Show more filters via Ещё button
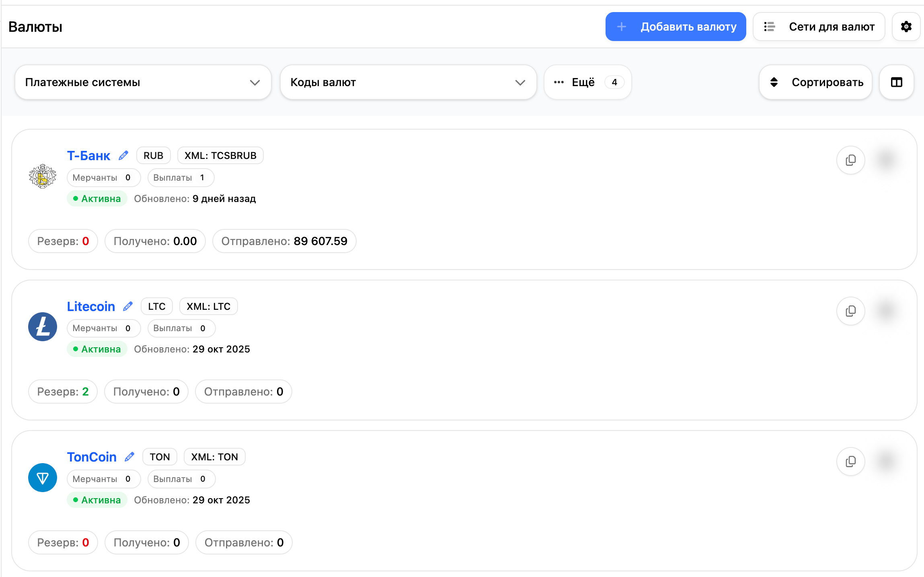 point(587,82)
